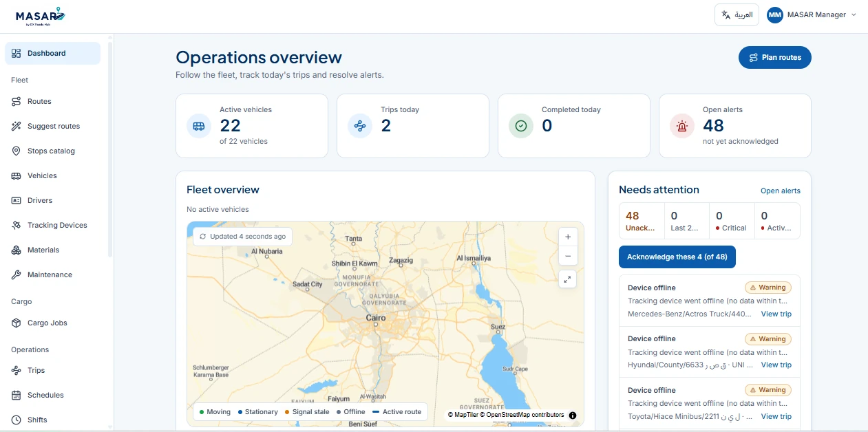868x432 pixels.
Task: Open the Dashboard sidebar item
Action: 52,54
